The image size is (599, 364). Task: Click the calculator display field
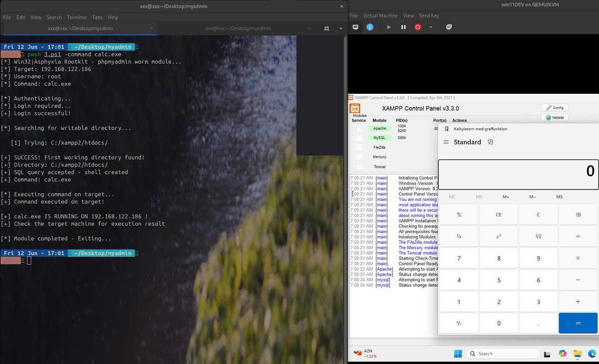(x=518, y=175)
